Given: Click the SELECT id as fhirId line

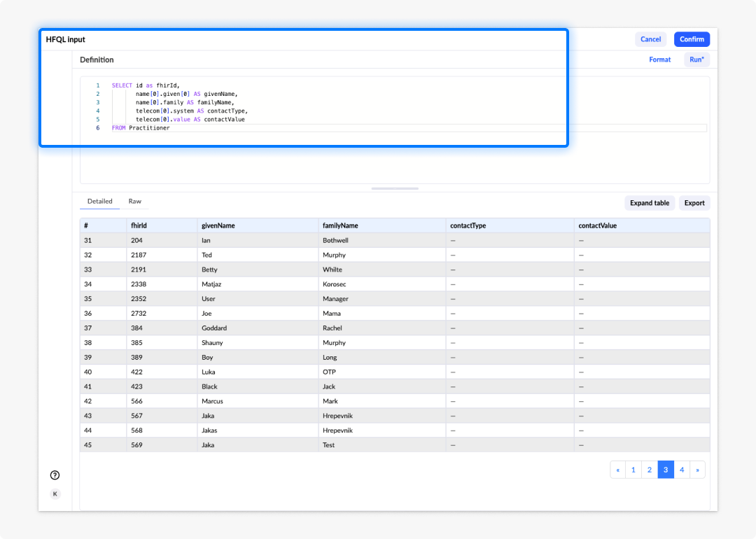Looking at the screenshot, I should pos(146,85).
